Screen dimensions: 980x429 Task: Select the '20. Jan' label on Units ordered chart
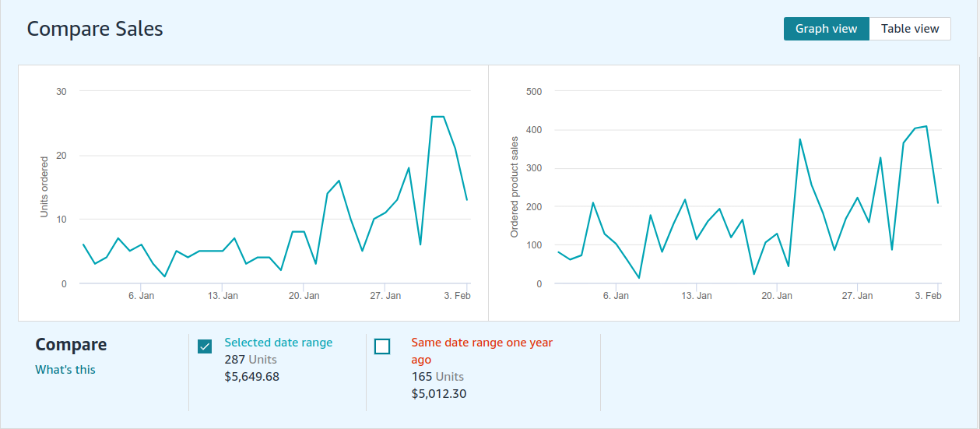point(304,296)
